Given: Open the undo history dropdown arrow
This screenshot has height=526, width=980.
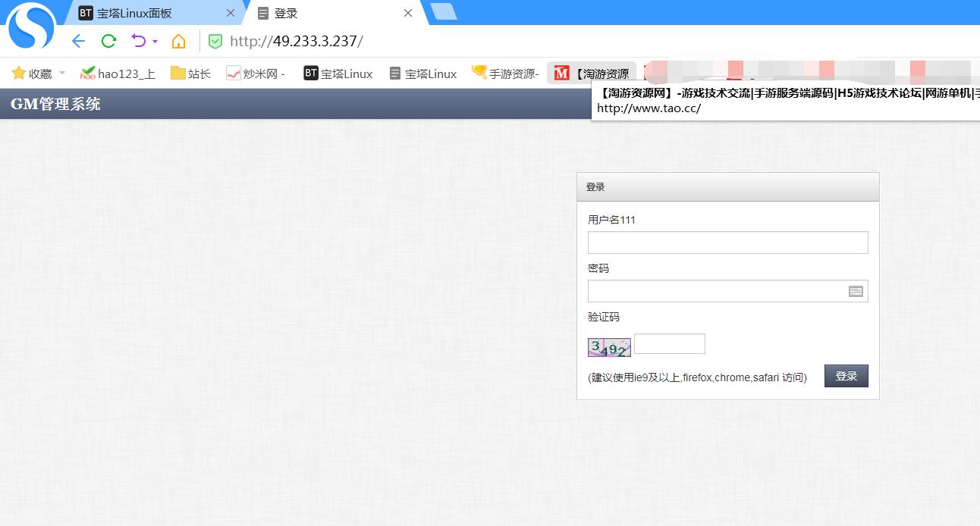Looking at the screenshot, I should [155, 42].
